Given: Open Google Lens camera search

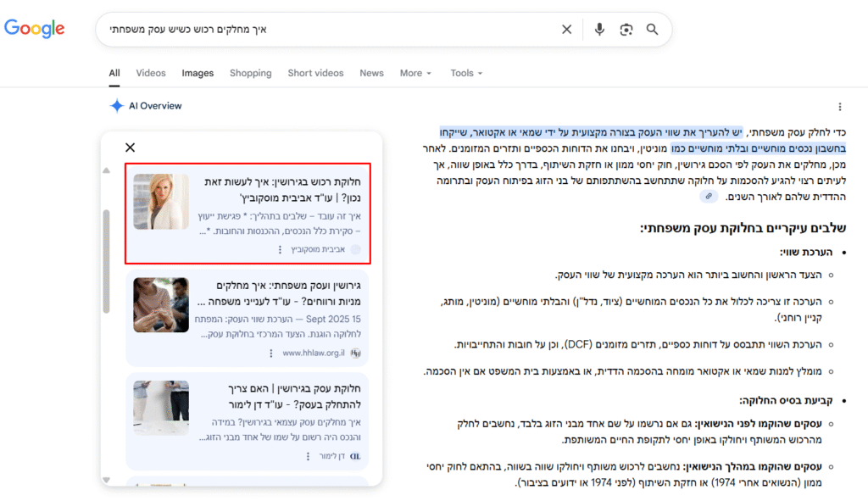Looking at the screenshot, I should [626, 29].
